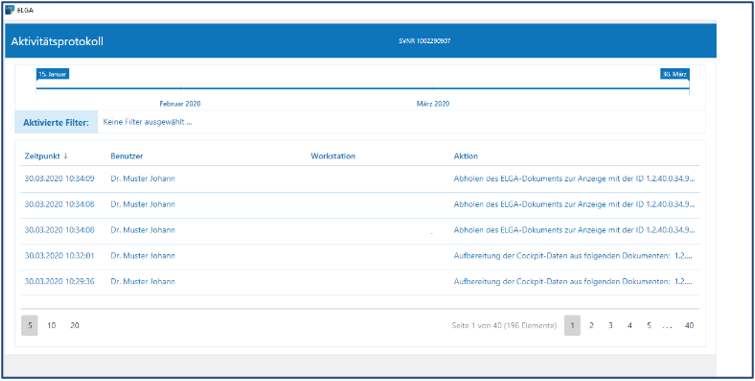Click the pagination ellipsis for more pages
This screenshot has height=381, width=755.
coord(667,327)
